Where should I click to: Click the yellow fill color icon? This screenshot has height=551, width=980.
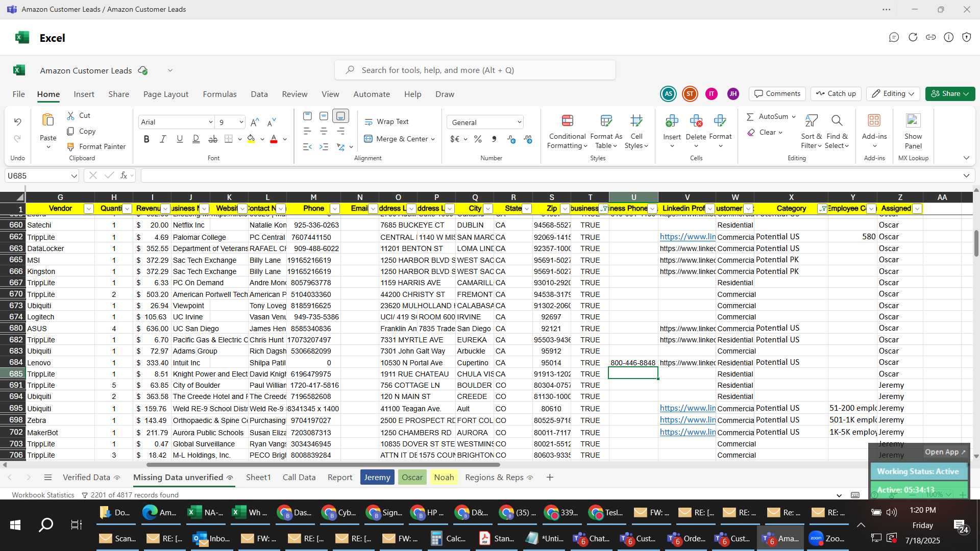[x=251, y=139]
